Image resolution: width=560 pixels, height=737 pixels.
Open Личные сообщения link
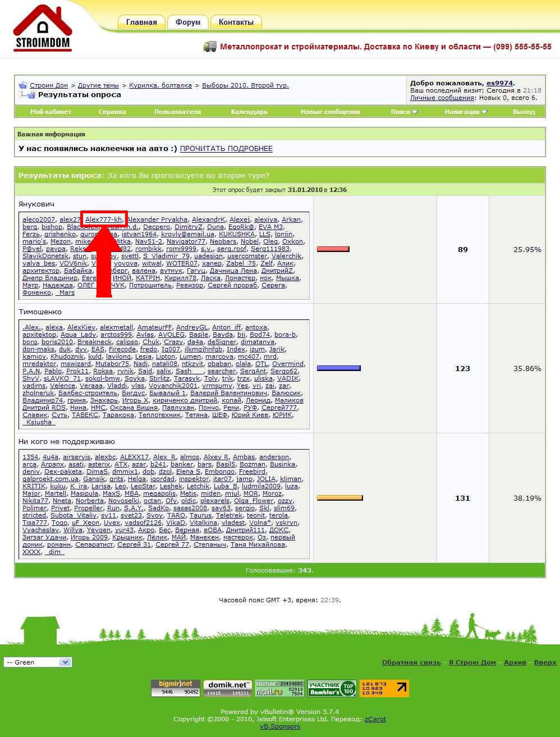(442, 98)
